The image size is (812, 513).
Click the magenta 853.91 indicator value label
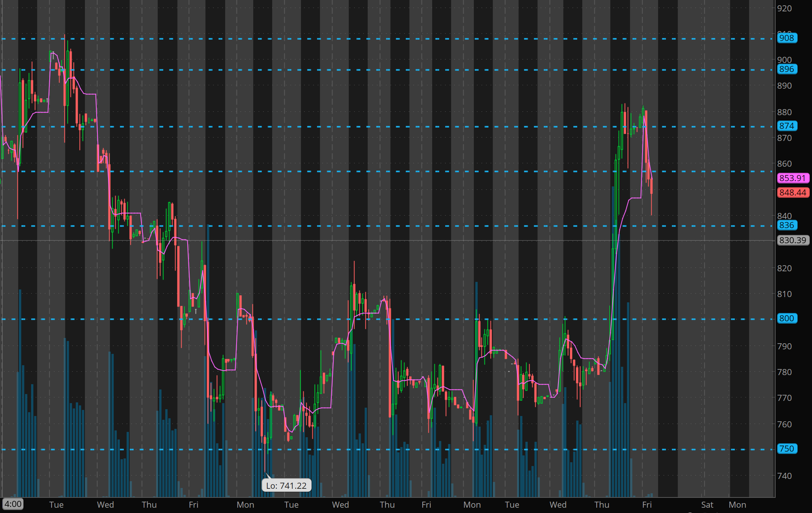click(x=792, y=178)
